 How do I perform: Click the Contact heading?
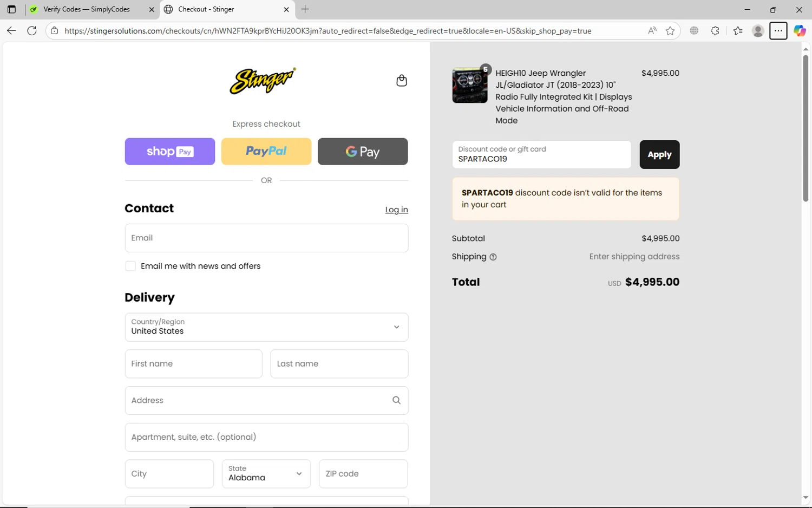149,209
